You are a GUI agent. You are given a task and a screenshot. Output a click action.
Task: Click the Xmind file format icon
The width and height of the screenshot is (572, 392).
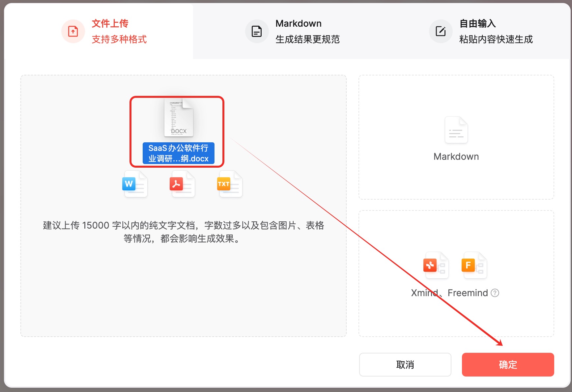tap(436, 265)
